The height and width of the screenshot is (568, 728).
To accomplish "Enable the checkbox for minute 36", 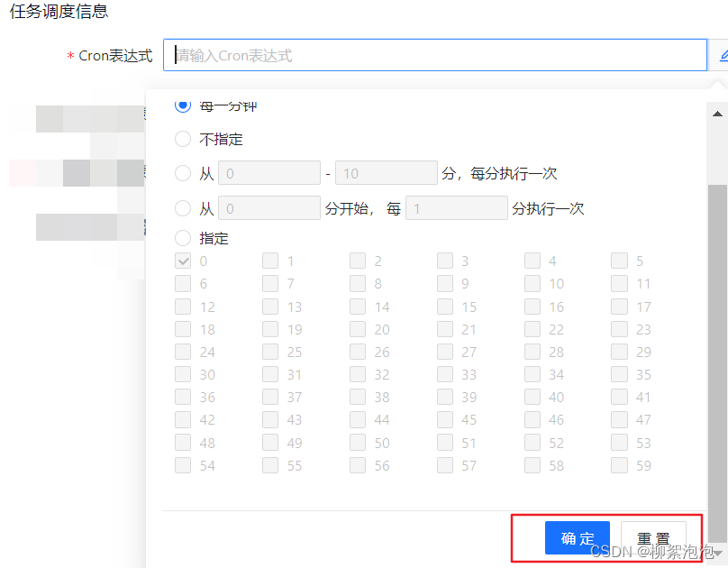I will pos(184,397).
